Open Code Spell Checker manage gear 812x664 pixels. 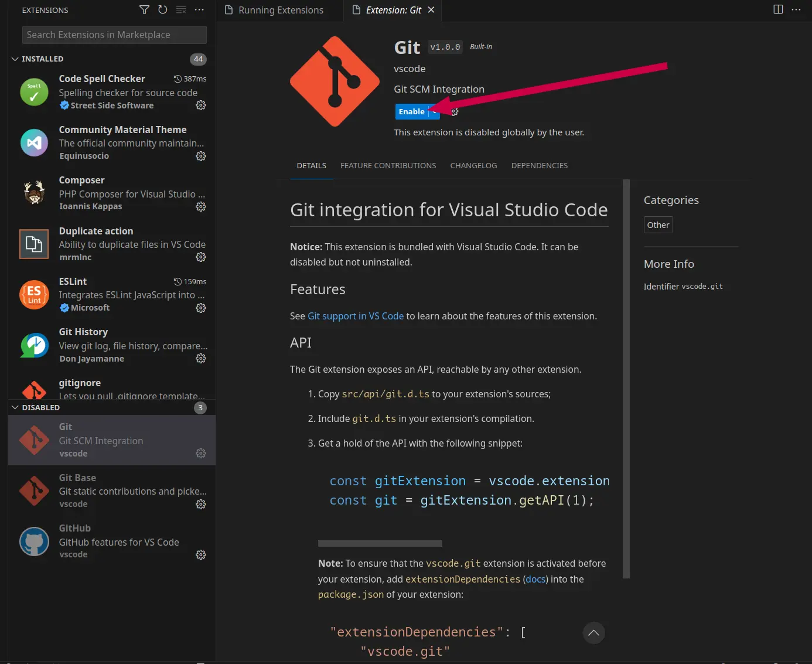201,105
